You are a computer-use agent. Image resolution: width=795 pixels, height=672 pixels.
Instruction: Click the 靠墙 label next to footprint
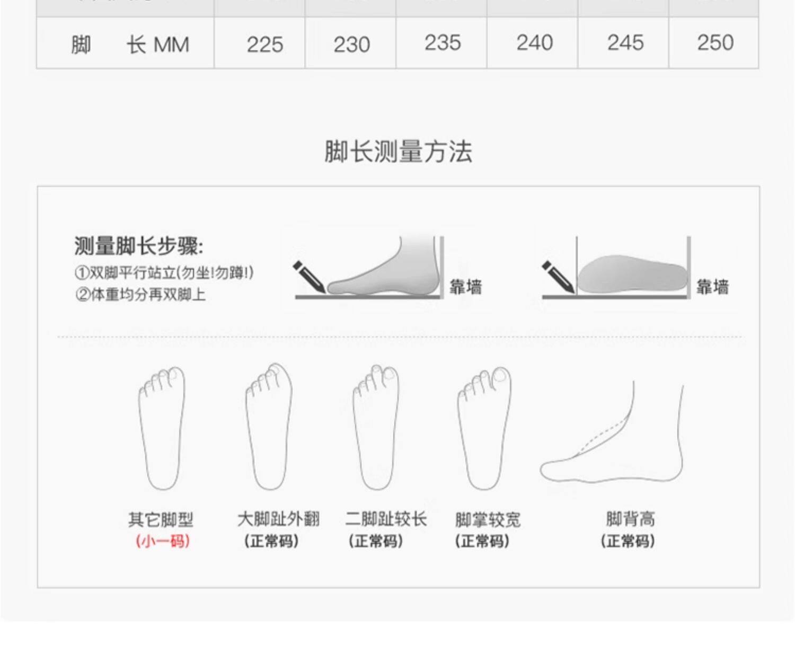(x=713, y=287)
